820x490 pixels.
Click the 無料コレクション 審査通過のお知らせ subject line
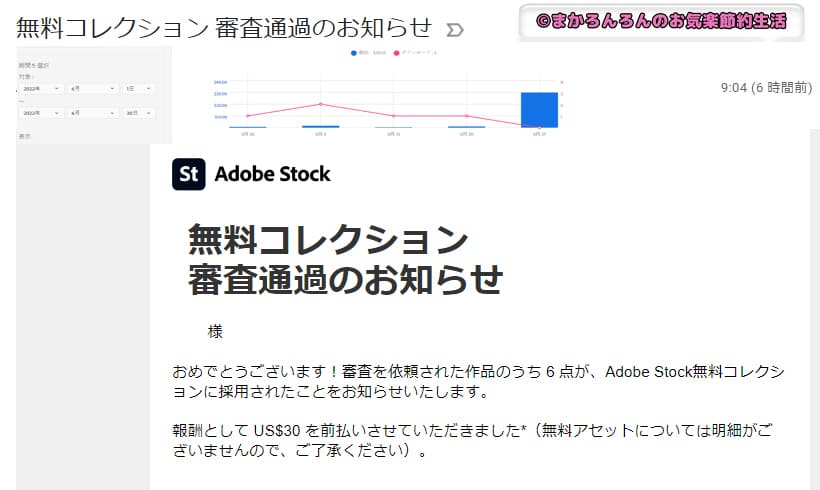[x=224, y=28]
